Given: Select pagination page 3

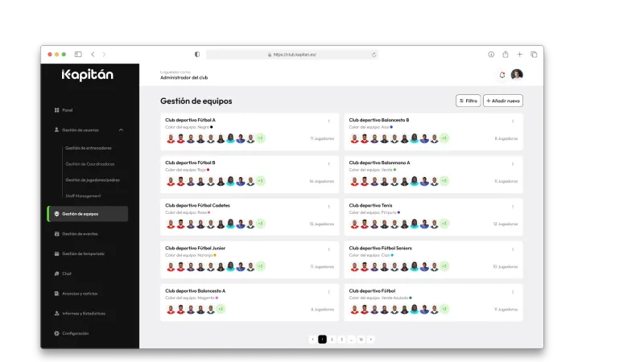Looking at the screenshot, I should pos(341,339).
